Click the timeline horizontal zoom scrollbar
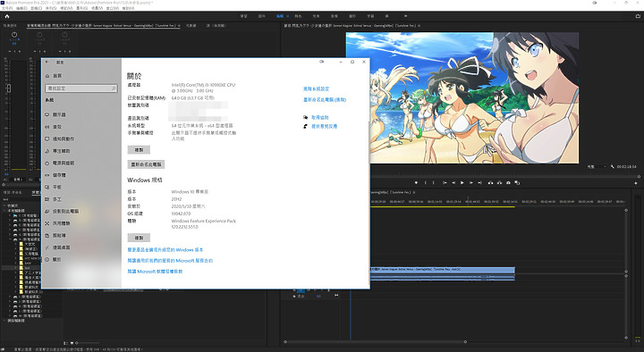The image size is (644, 352). point(375,341)
